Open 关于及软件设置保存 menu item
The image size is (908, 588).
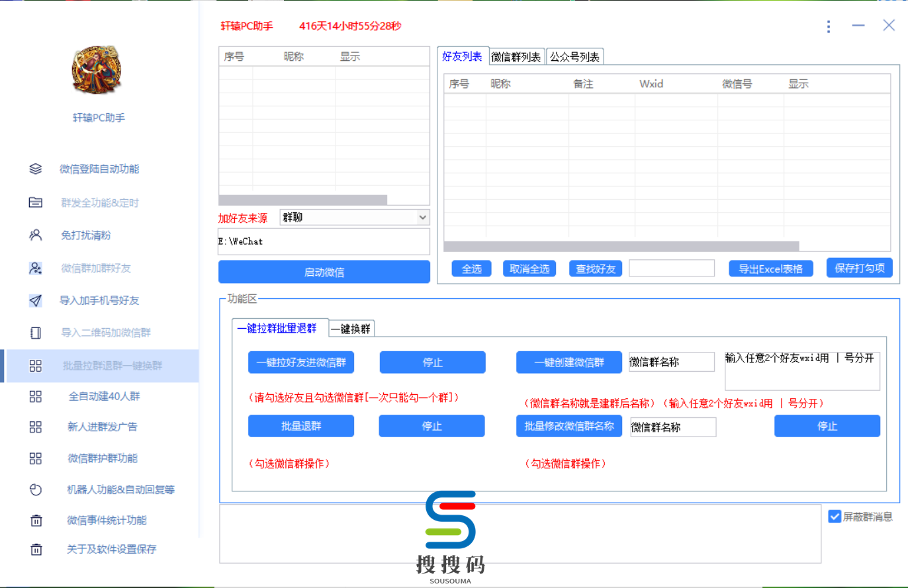coord(112,550)
